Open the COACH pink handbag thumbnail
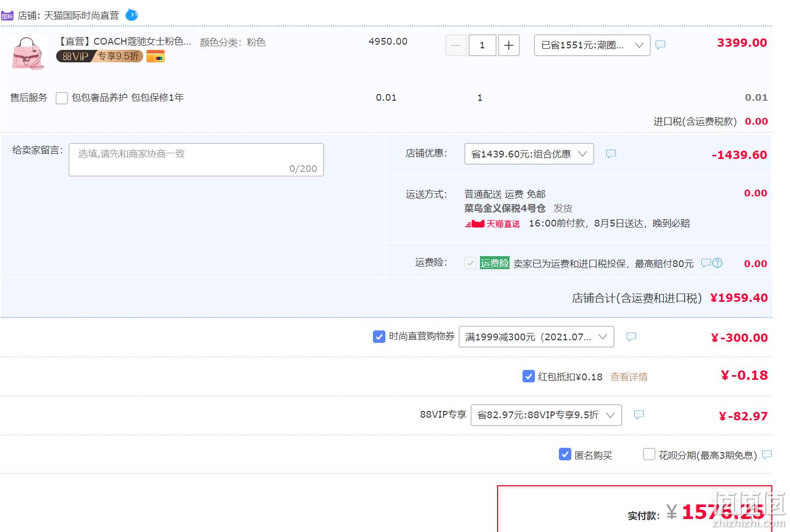The width and height of the screenshot is (790, 532). 29,53
